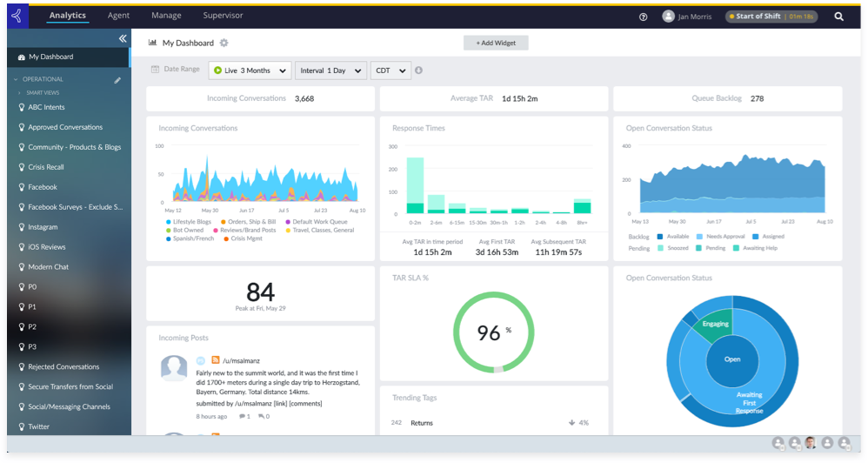Viewport: 868px width, 463px height.
Task: Click the Date Range calendar icon
Action: [156, 70]
